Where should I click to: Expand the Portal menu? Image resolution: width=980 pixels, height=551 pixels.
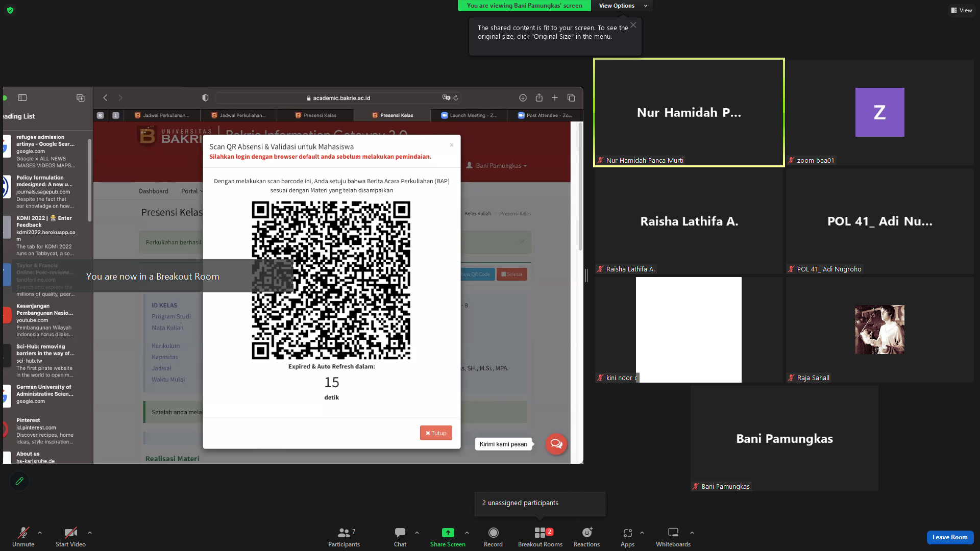[191, 191]
